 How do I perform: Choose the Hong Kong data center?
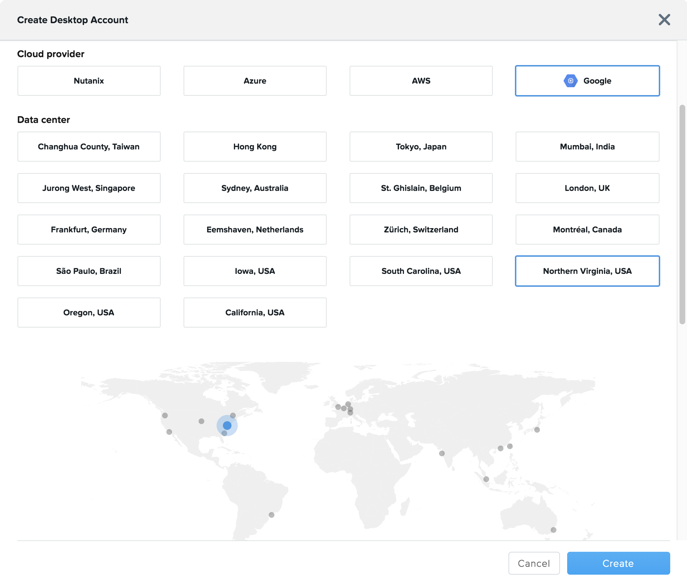(x=255, y=147)
